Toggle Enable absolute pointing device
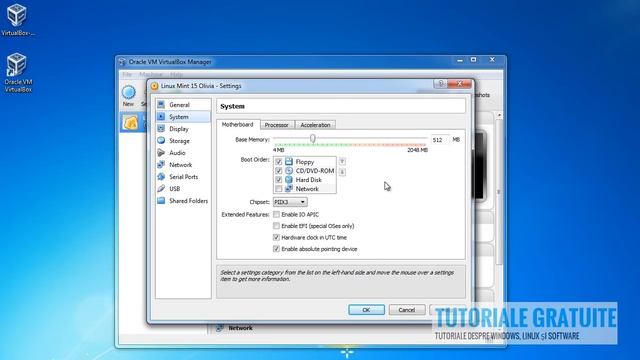640x360 pixels. pyautogui.click(x=276, y=249)
